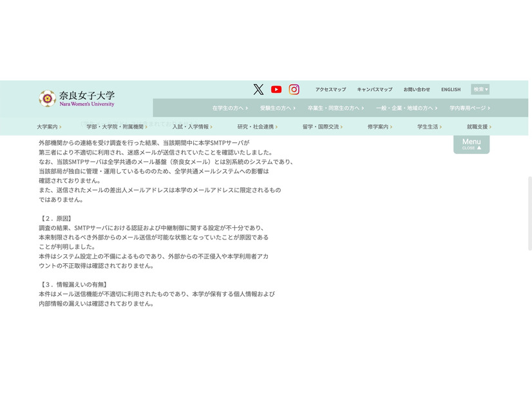Viewport: 532px width, 399px height.
Task: Open the キャンパスマップ link
Action: pos(374,89)
